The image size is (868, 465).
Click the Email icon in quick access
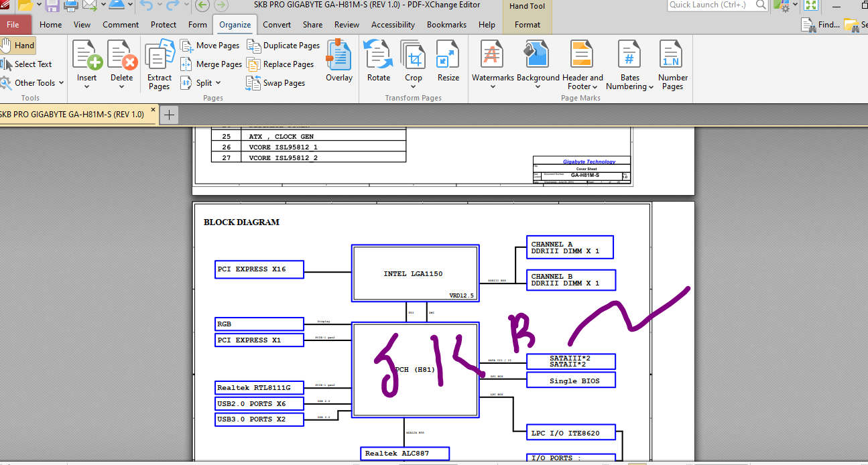(89, 6)
